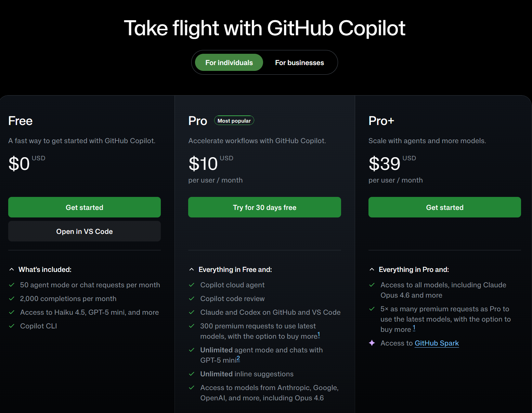The image size is (532, 413).
Task: Collapse the Everything in Free and list
Action: pos(192,270)
